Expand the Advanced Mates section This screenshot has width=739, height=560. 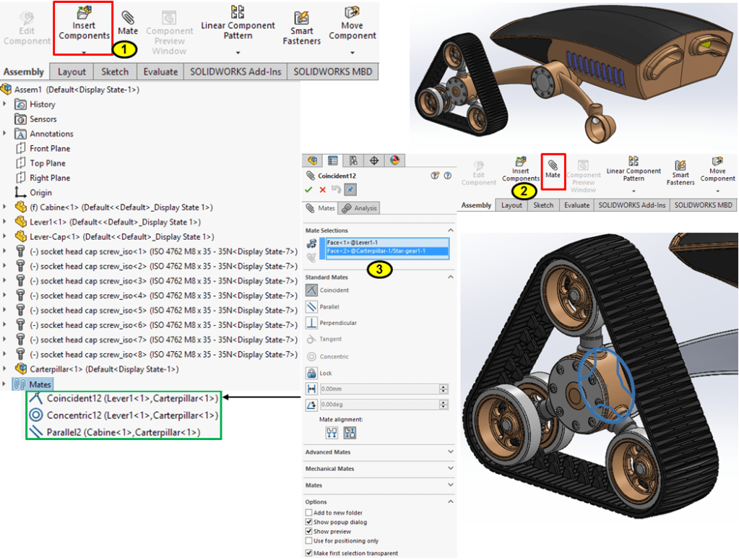451,452
